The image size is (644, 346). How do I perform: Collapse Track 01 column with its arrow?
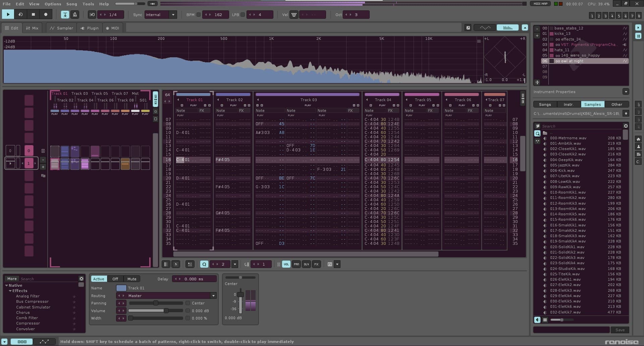pyautogui.click(x=178, y=100)
